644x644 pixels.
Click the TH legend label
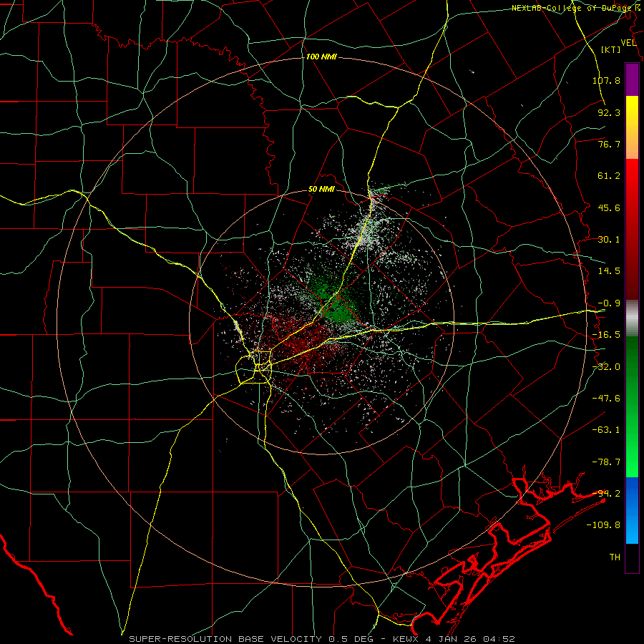615,557
